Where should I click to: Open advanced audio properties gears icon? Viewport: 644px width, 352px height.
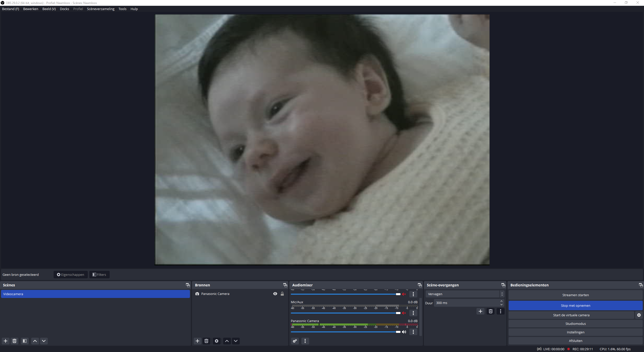coord(295,341)
